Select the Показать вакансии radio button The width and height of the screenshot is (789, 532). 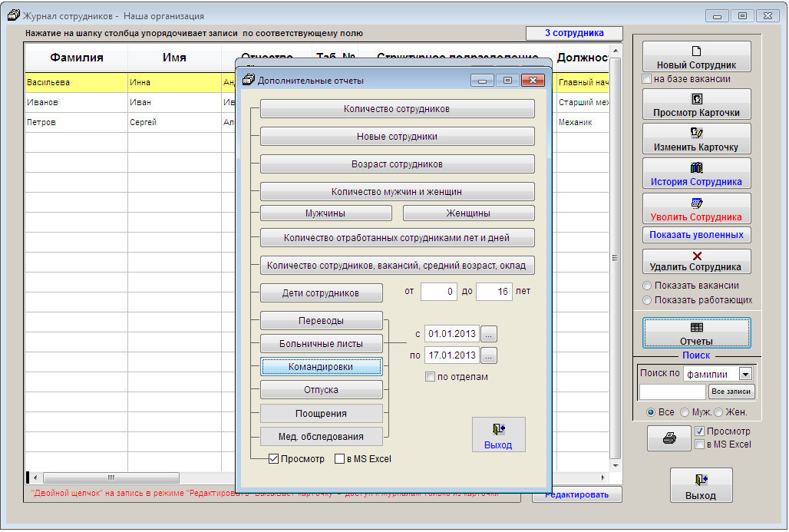(x=649, y=286)
